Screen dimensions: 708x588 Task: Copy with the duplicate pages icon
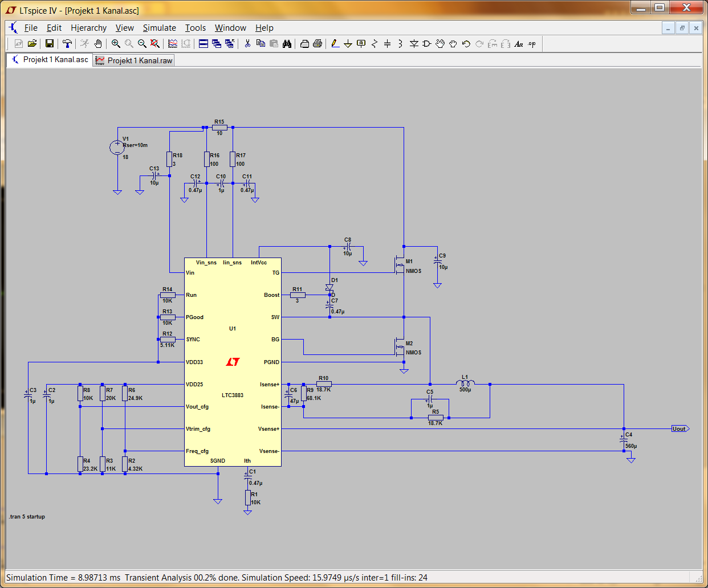261,44
